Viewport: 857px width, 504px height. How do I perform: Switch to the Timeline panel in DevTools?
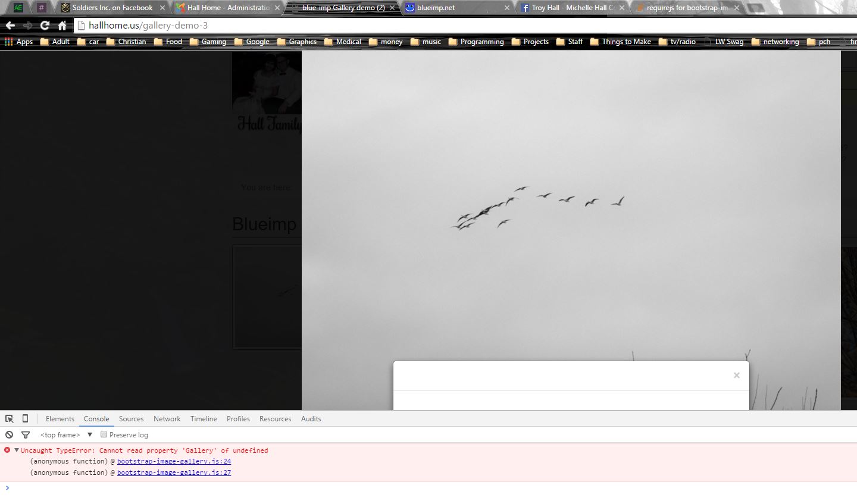pos(204,419)
